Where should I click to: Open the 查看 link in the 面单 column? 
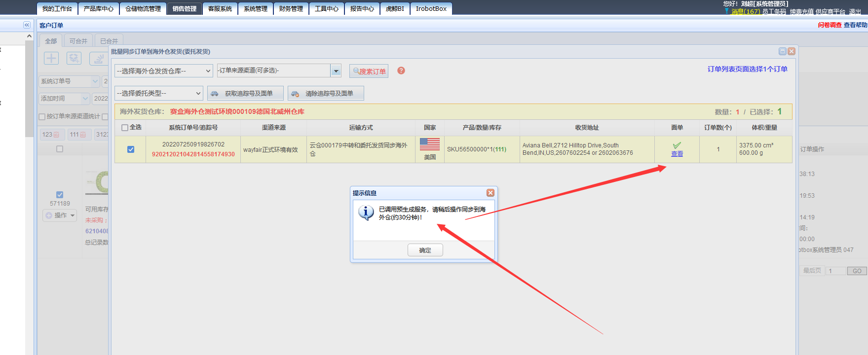click(x=677, y=154)
